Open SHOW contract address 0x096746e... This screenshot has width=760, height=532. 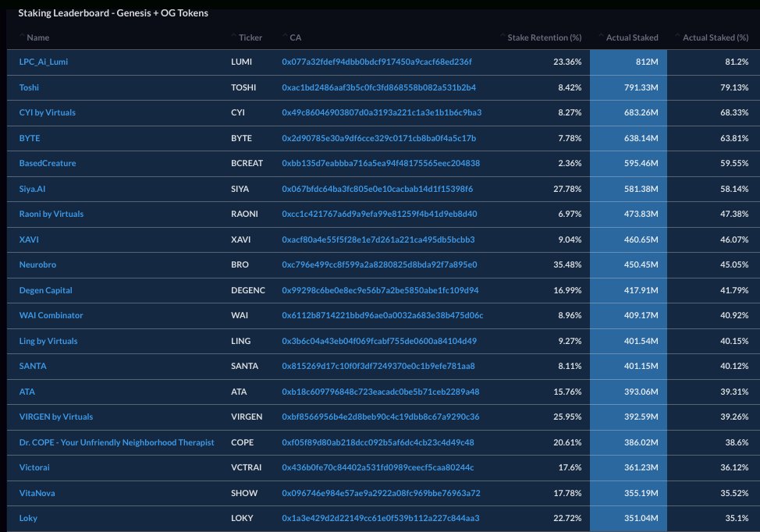[x=381, y=493]
